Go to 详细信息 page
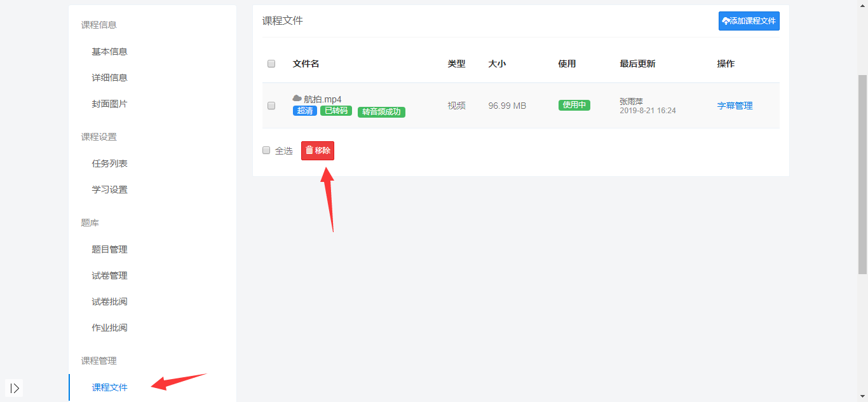The image size is (868, 402). (109, 78)
